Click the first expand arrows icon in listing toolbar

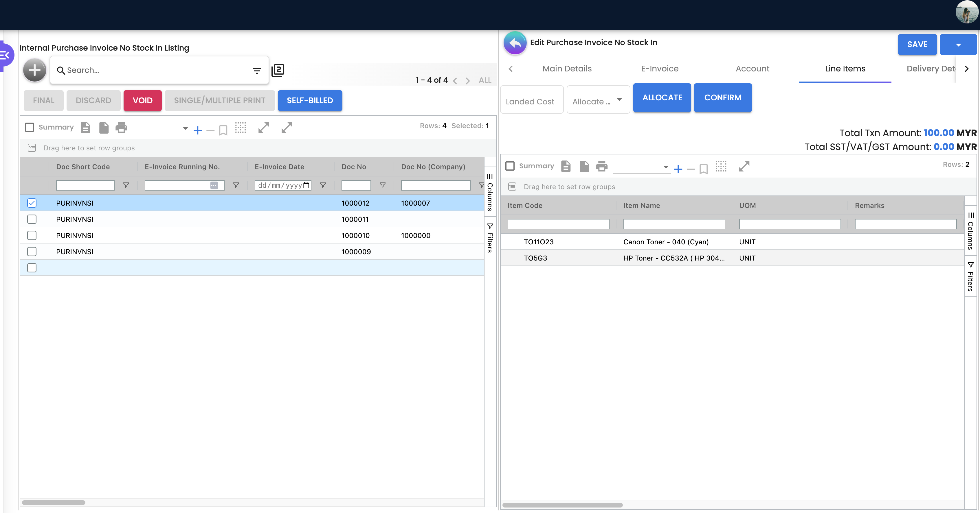(263, 128)
